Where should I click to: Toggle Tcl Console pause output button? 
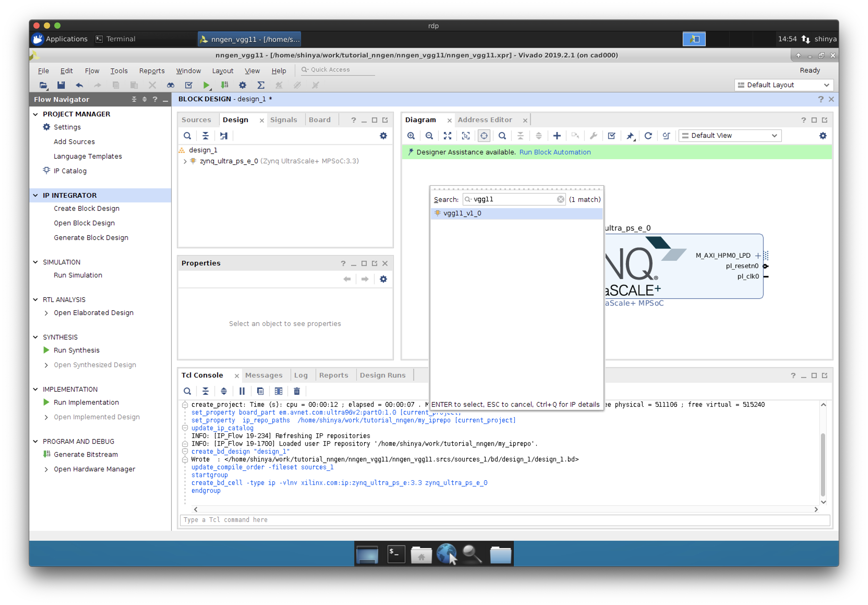pos(242,391)
